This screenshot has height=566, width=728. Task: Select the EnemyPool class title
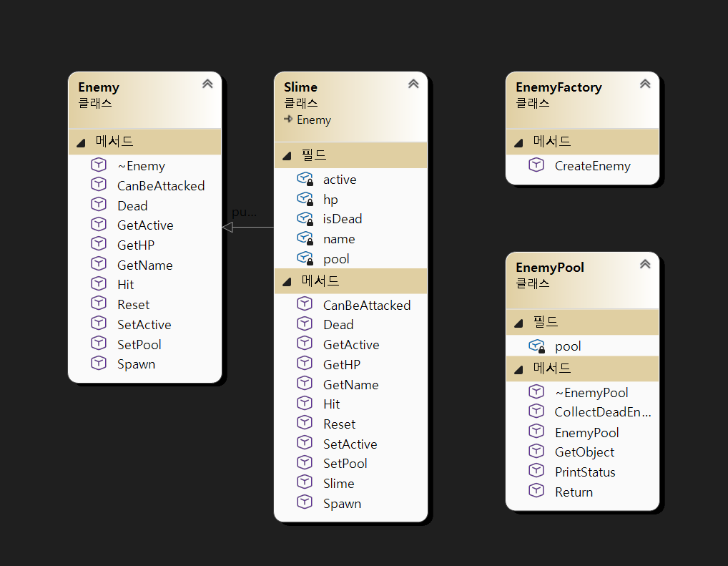point(550,267)
